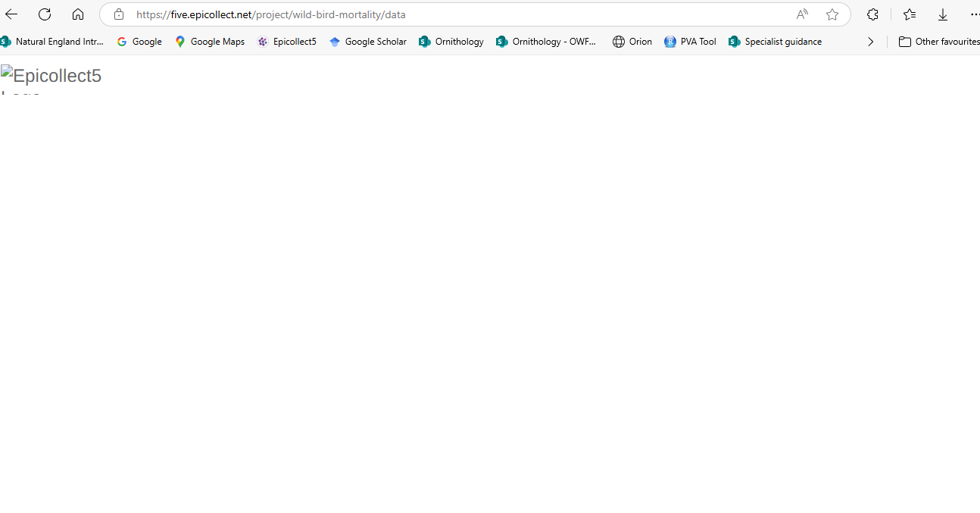980x513 pixels.
Task: Open the Other favourites folder
Action: (x=938, y=42)
